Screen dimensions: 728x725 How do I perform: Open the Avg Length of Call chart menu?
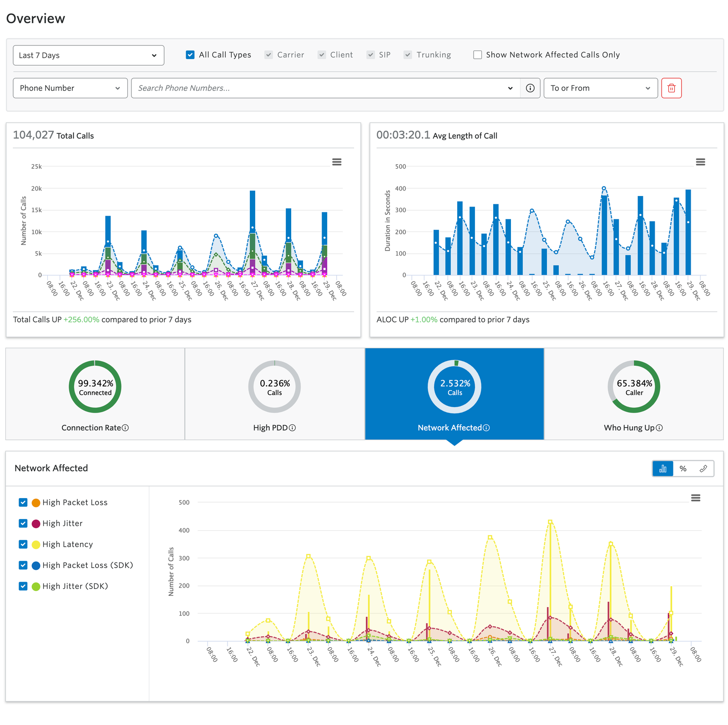(700, 162)
